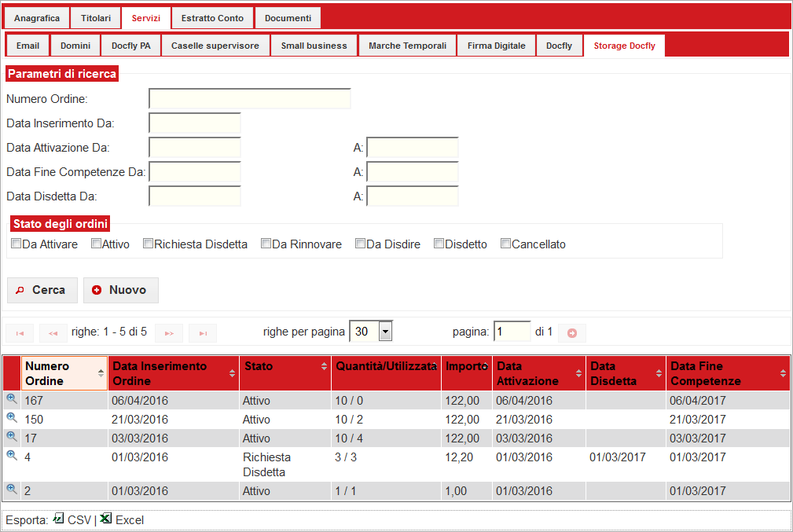
Task: Click the red go-to-page arrow icon
Action: tap(572, 333)
